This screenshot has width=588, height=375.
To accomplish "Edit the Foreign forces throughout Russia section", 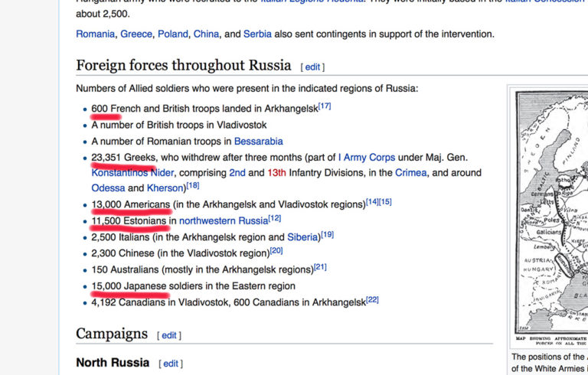I will coord(312,67).
